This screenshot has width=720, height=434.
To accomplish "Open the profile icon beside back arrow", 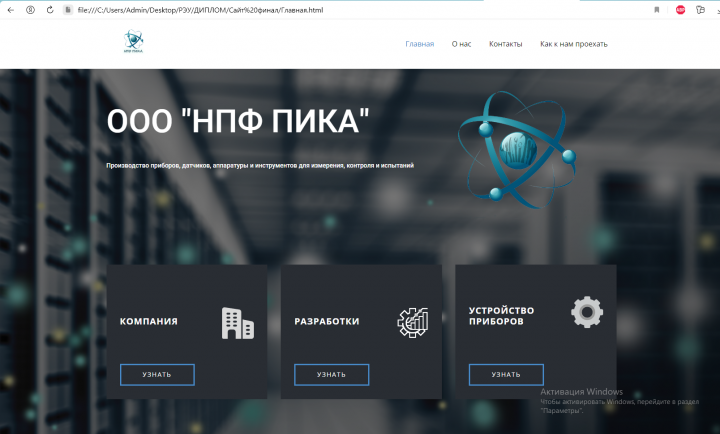I will coord(30,10).
